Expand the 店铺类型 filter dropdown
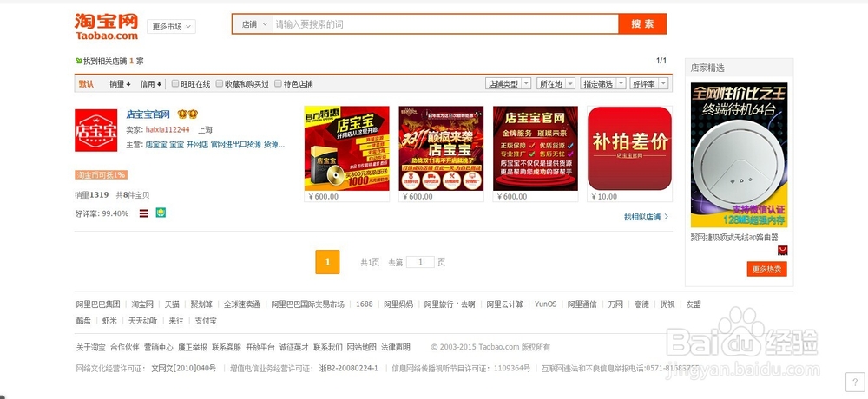 tap(508, 83)
